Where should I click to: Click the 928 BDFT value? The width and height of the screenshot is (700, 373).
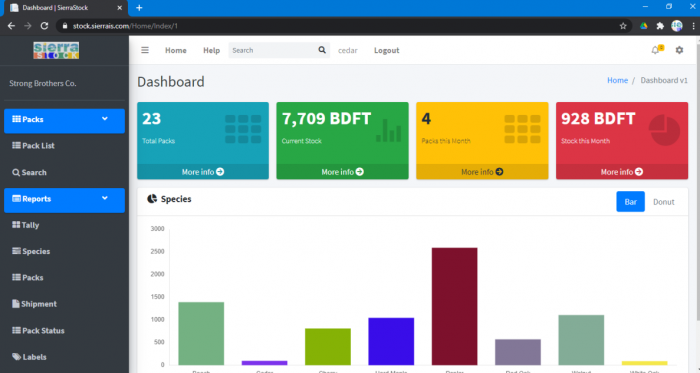(598, 119)
